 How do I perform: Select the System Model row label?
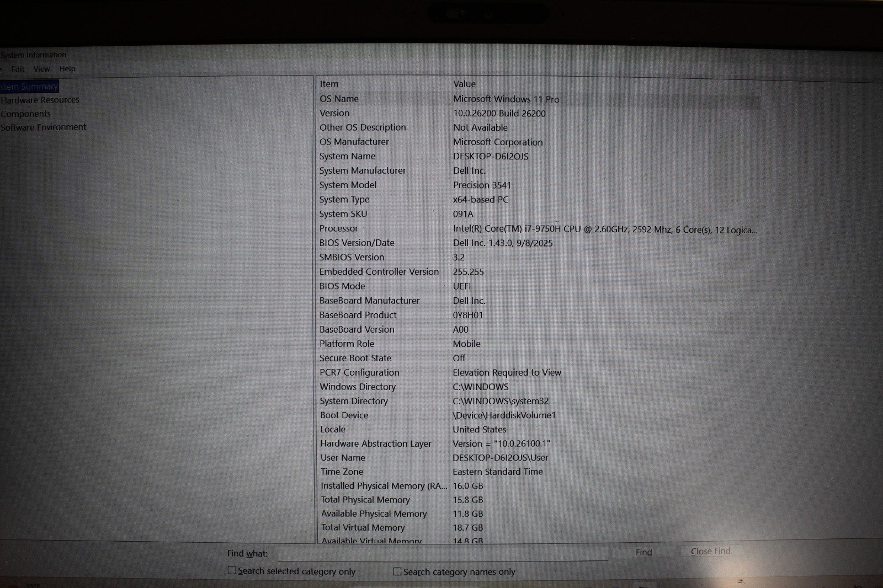tap(348, 185)
